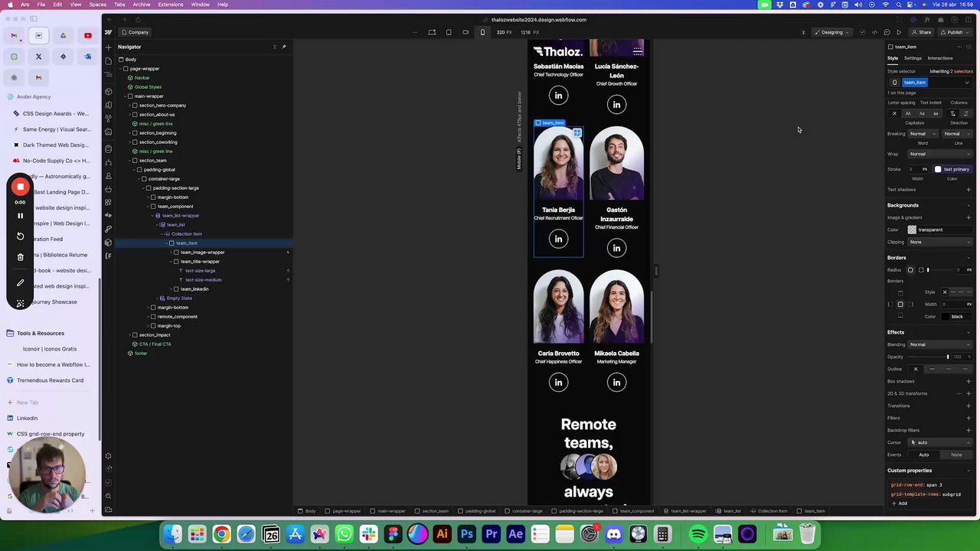
Task: Select the mobile portrait breakpoint icon
Action: tap(482, 32)
